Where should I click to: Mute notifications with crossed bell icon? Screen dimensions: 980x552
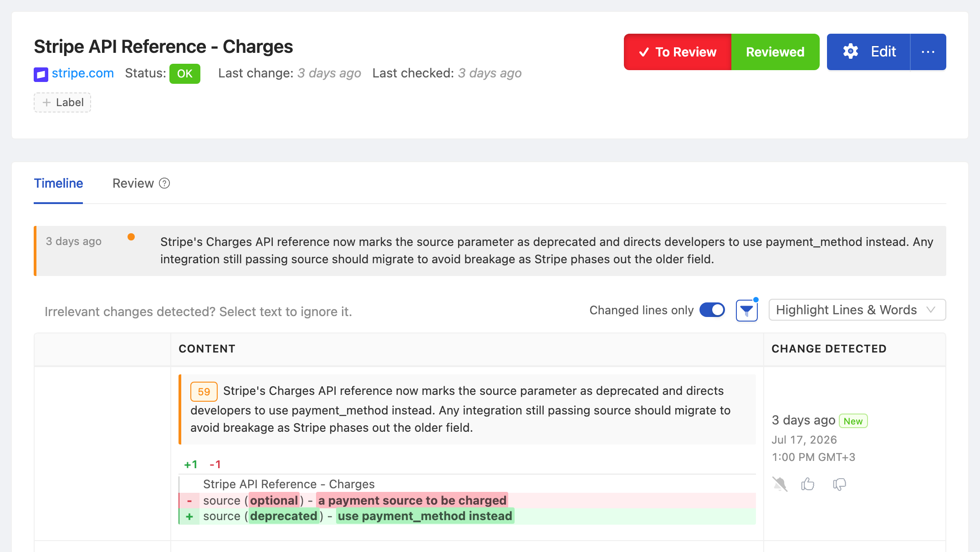[x=780, y=484]
